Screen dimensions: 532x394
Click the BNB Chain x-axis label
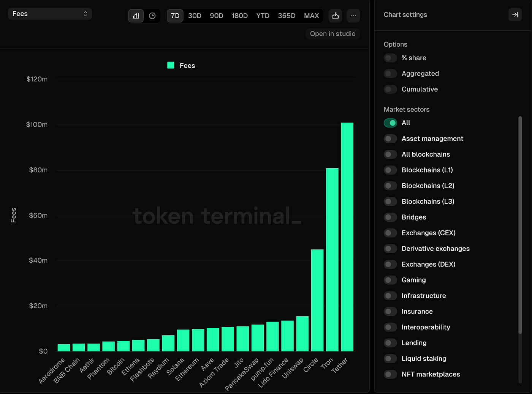[x=66, y=370]
